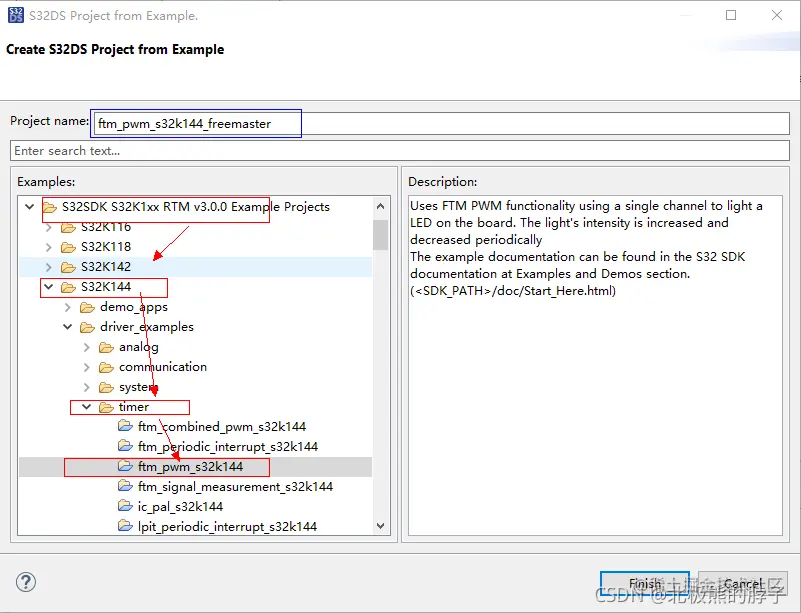Click the Enter search text field
Viewport: 801px width, 613px height.
pyautogui.click(x=400, y=151)
